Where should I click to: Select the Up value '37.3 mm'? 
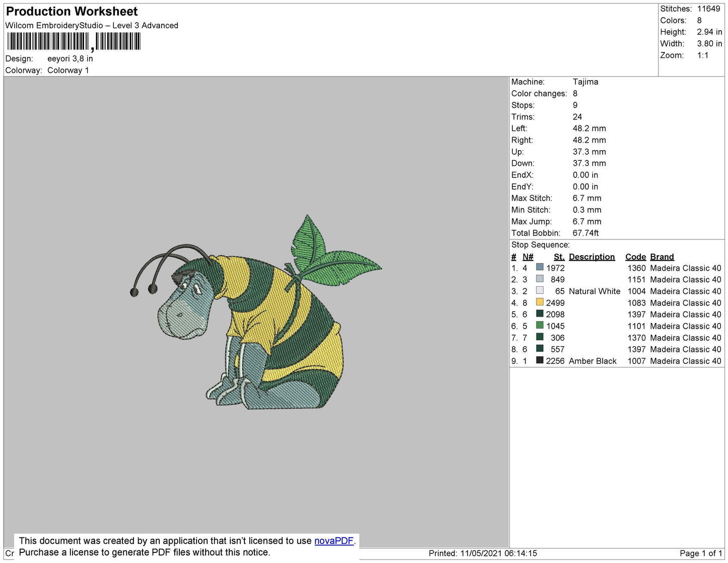point(589,152)
